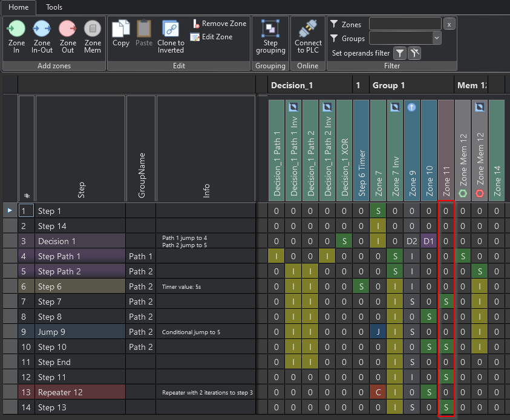Click Edit Zone button

(x=212, y=37)
